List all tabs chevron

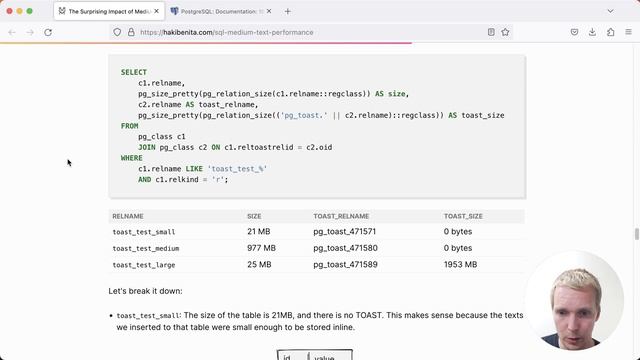[610, 11]
